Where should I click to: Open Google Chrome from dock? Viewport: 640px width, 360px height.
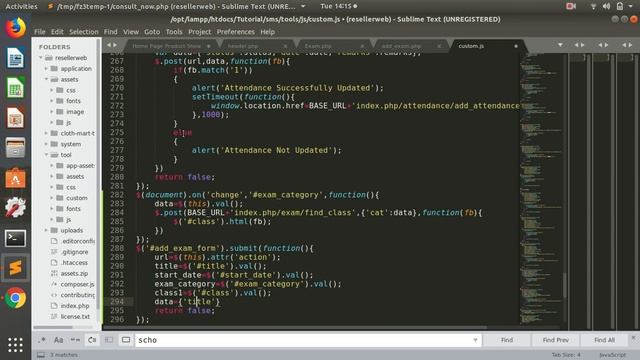click(x=15, y=298)
